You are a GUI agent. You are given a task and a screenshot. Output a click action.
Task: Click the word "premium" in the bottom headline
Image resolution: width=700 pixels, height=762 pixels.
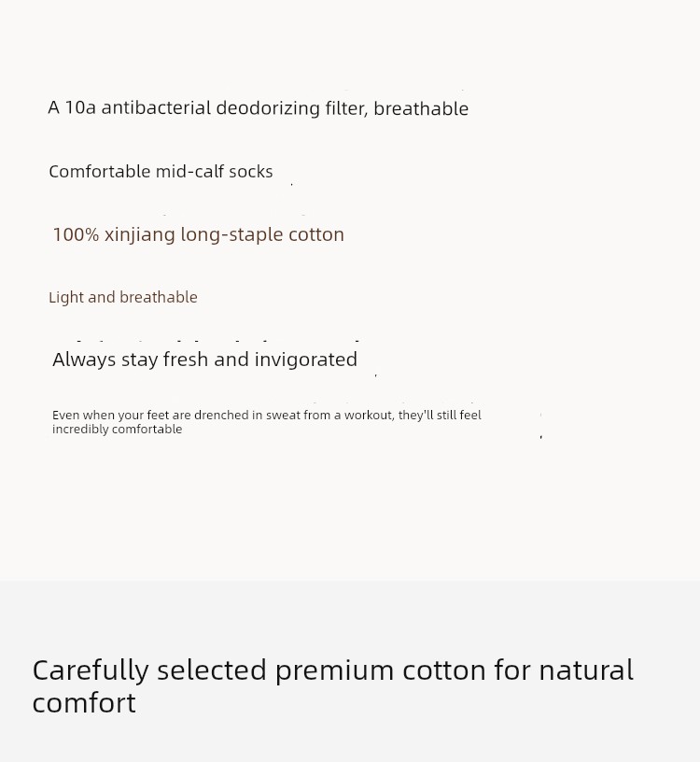click(x=335, y=670)
